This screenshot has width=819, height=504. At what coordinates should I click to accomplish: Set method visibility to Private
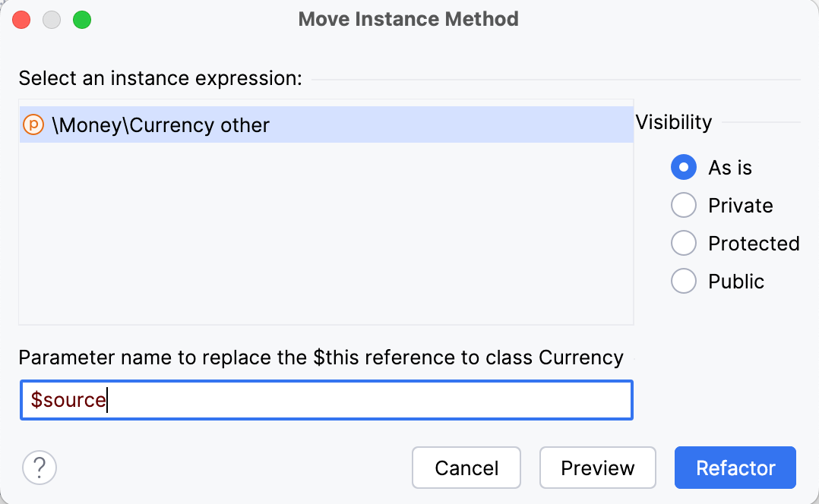click(683, 205)
